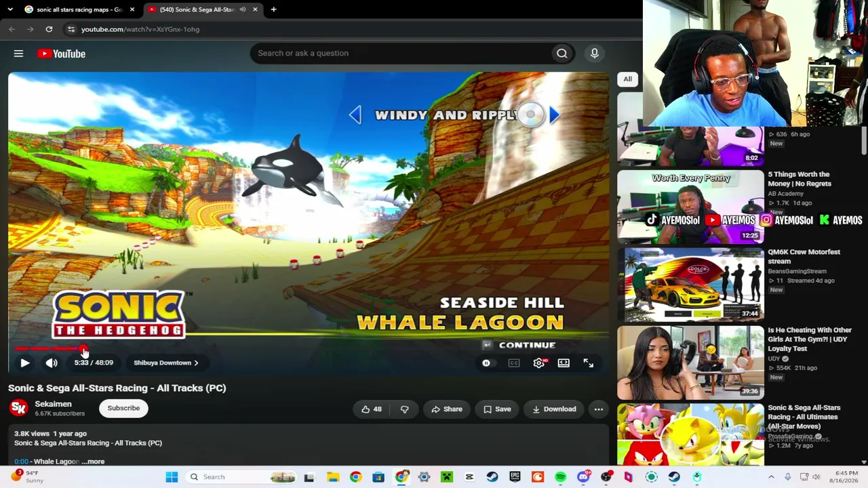The image size is (868, 488).
Task: Mute the video volume
Action: (x=52, y=363)
